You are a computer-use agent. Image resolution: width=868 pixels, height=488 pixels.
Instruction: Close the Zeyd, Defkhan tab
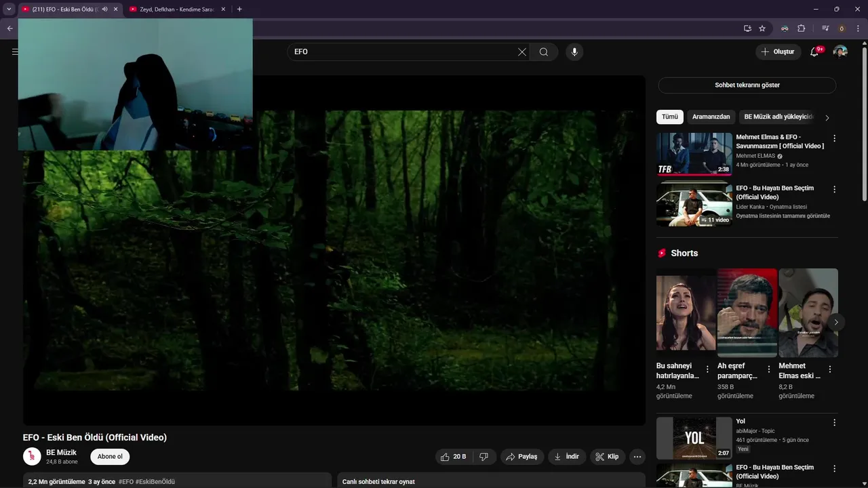click(x=224, y=9)
